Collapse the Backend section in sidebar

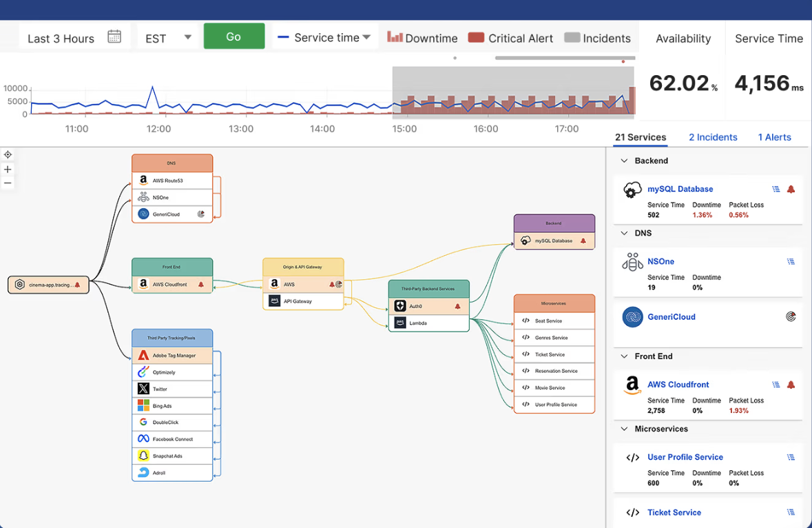[625, 161]
